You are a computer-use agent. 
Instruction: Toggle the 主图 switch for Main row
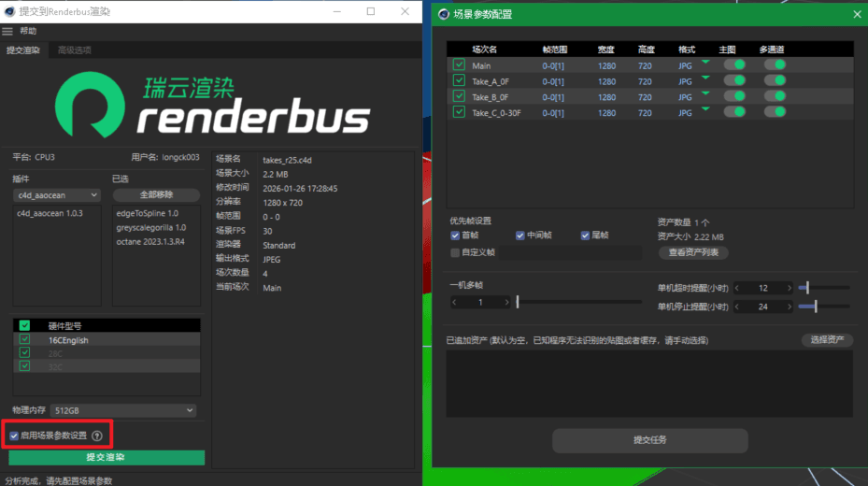(734, 65)
